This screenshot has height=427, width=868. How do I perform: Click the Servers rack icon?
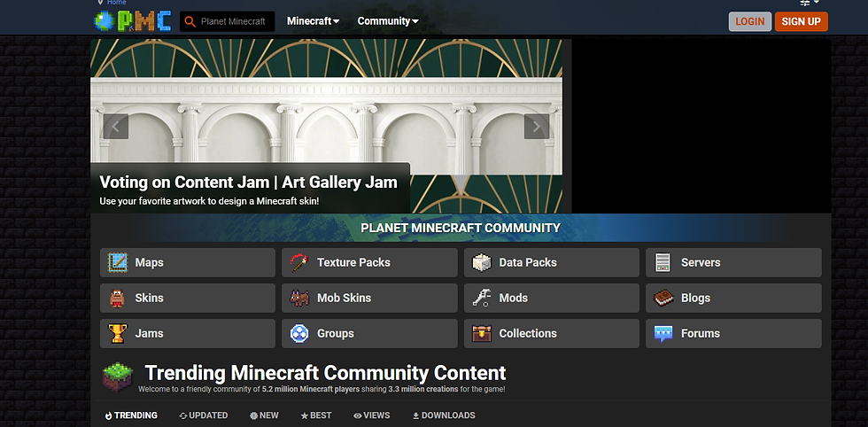[x=663, y=262]
